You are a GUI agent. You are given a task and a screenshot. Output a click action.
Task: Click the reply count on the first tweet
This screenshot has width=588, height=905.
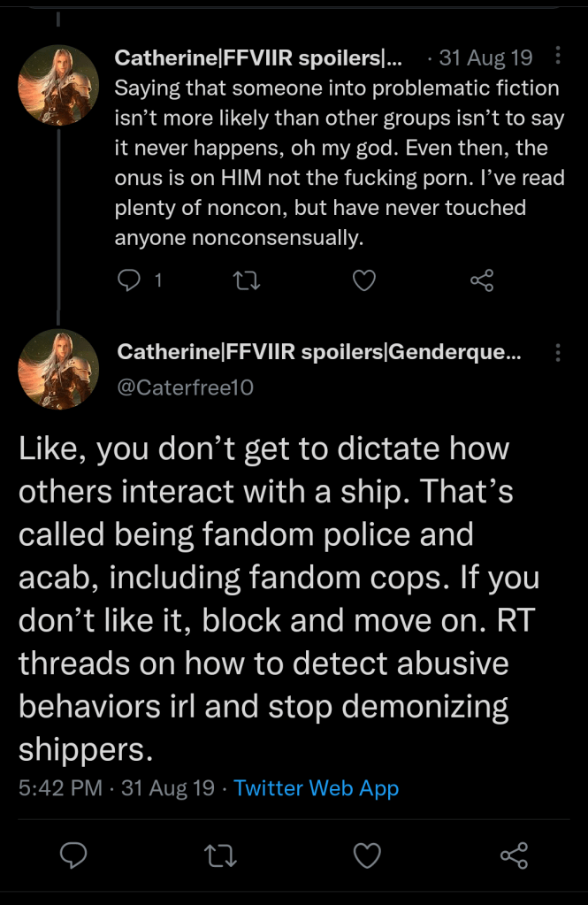(x=157, y=281)
